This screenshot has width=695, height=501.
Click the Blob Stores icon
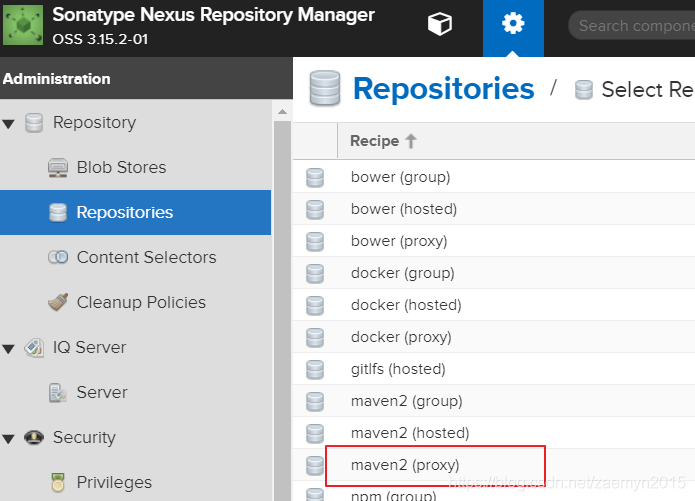pyautogui.click(x=58, y=168)
